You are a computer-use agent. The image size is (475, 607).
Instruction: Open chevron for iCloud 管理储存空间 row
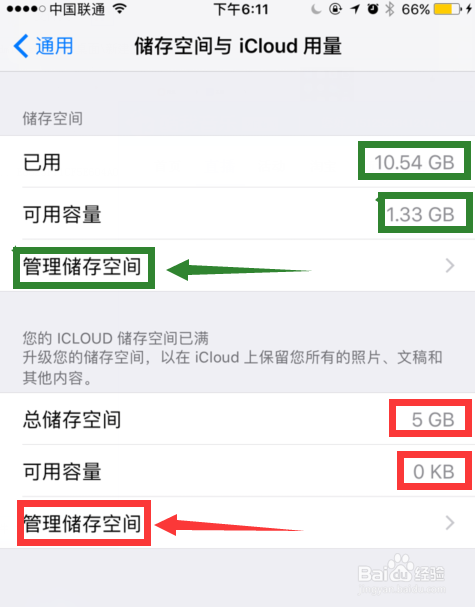click(450, 523)
